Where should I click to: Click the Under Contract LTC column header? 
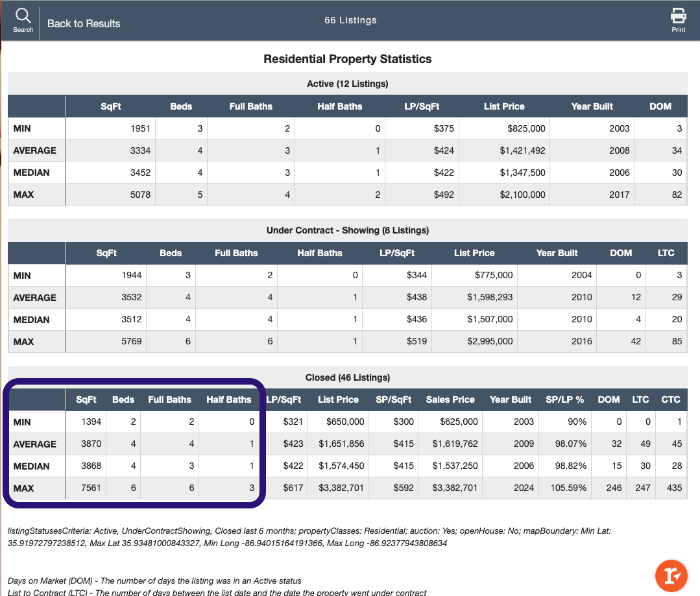coord(666,253)
